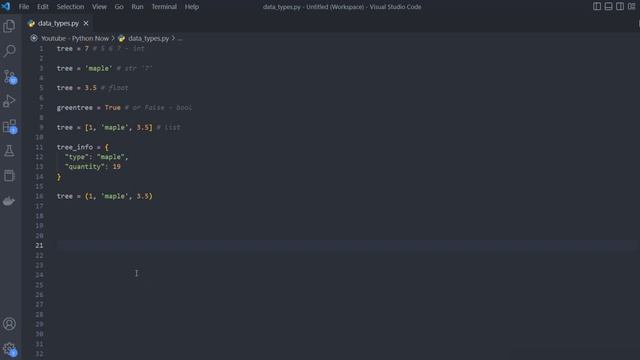The image size is (640, 360).
Task: Click the closing brace on line 14
Action: click(59, 176)
